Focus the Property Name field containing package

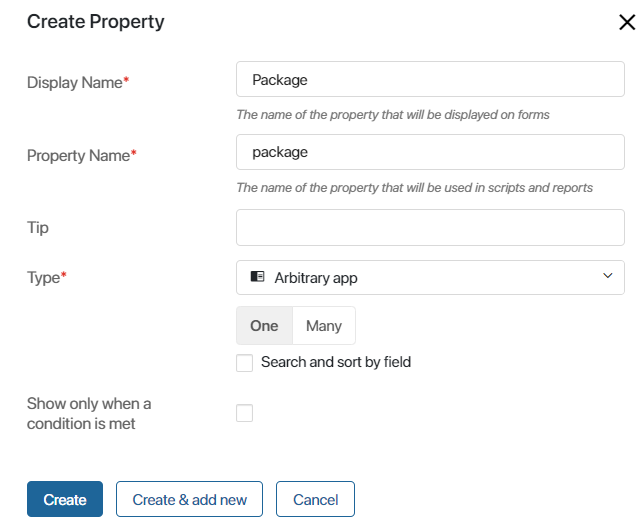click(430, 152)
